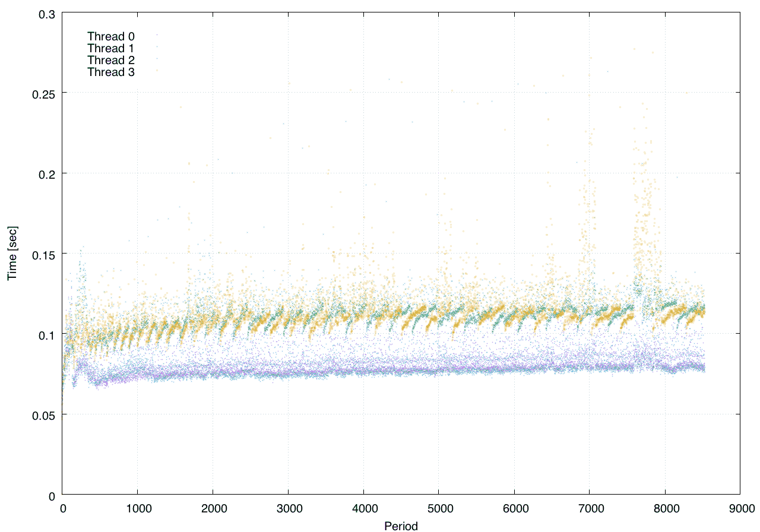
Task: Click the 9000 x-axis tick label
Action: [x=739, y=508]
